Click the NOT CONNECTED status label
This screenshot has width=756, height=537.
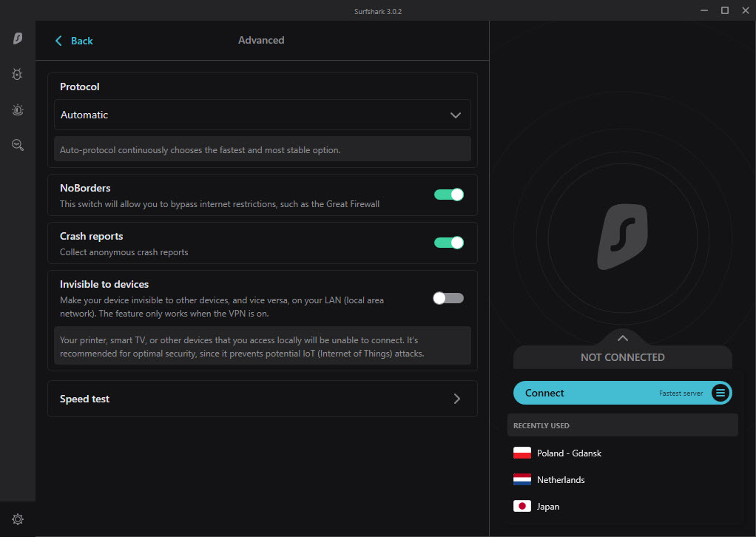[x=622, y=357]
